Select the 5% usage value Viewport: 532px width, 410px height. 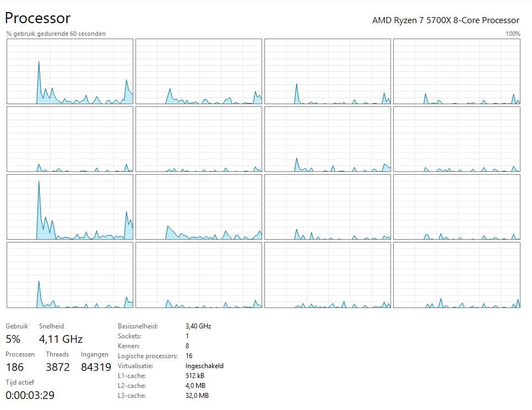point(13,339)
